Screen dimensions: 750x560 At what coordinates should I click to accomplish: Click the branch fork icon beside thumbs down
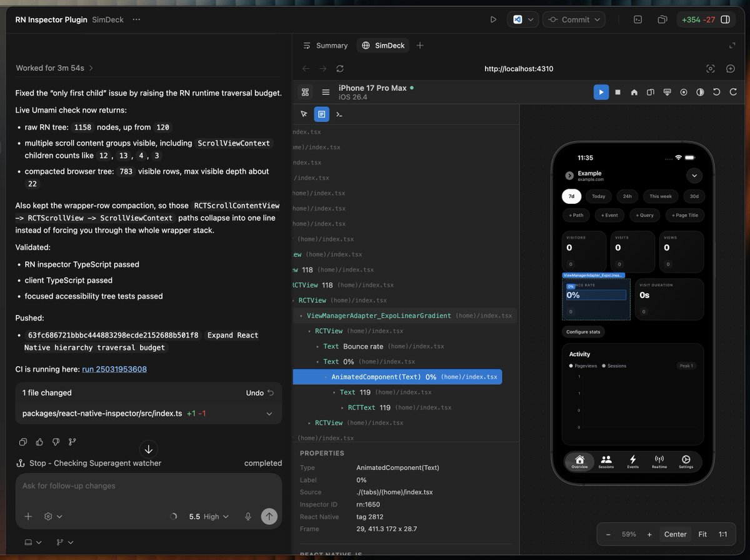tap(72, 442)
